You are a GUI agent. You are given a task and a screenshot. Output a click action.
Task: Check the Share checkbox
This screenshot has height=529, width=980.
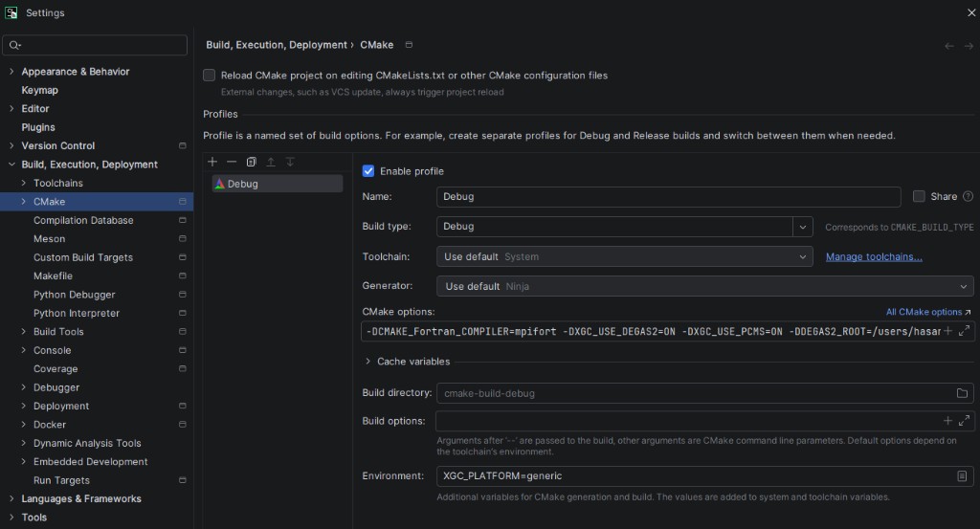(x=919, y=196)
